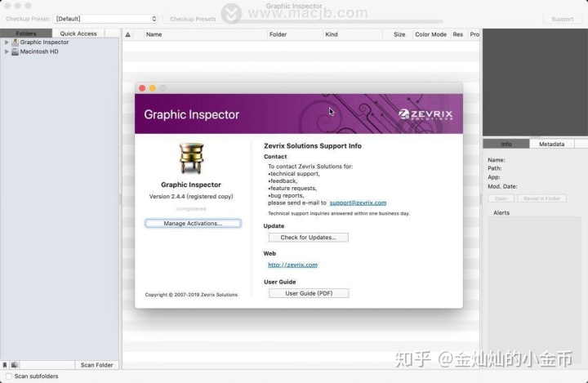Expand the Graphic Inspector tree item
588x383 pixels.
(x=7, y=42)
